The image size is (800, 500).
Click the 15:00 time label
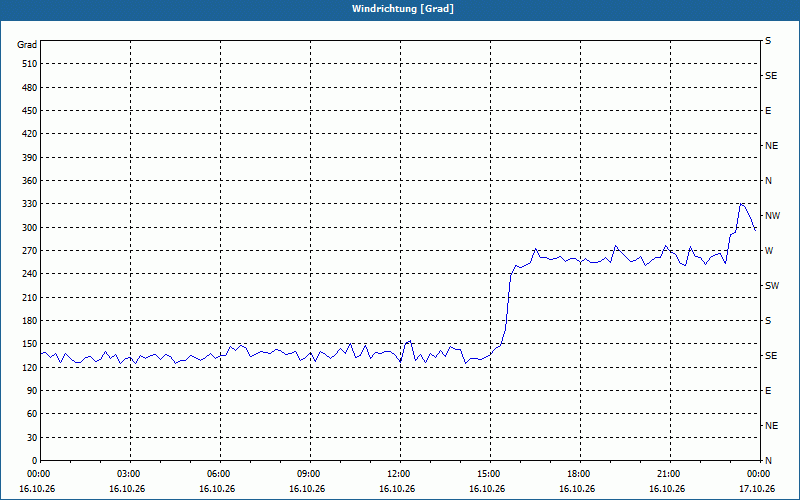click(x=490, y=474)
